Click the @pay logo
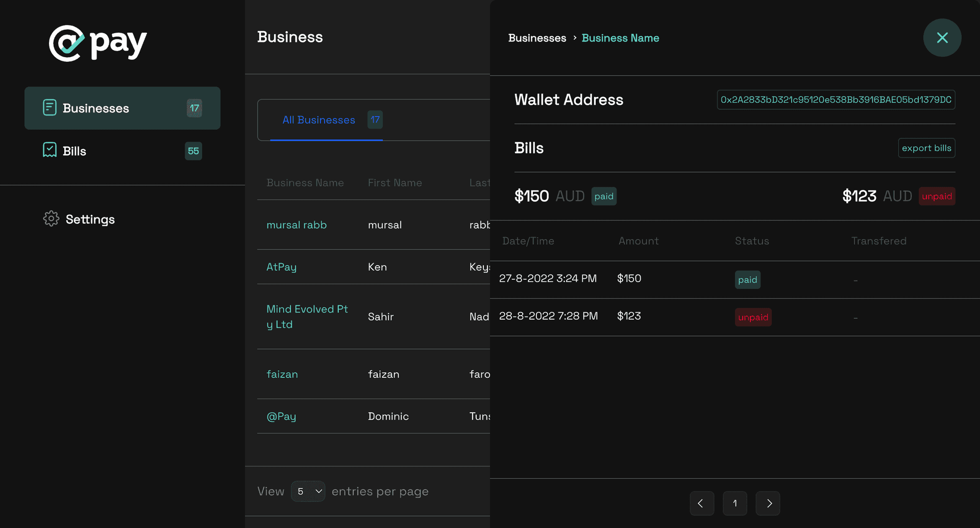This screenshot has width=980, height=528. 97,43
